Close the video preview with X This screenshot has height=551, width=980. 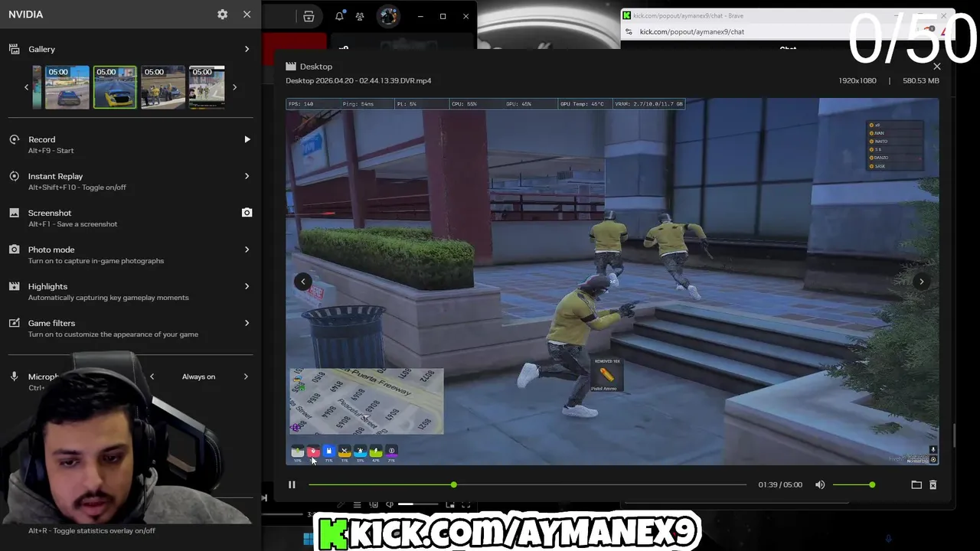(x=936, y=67)
